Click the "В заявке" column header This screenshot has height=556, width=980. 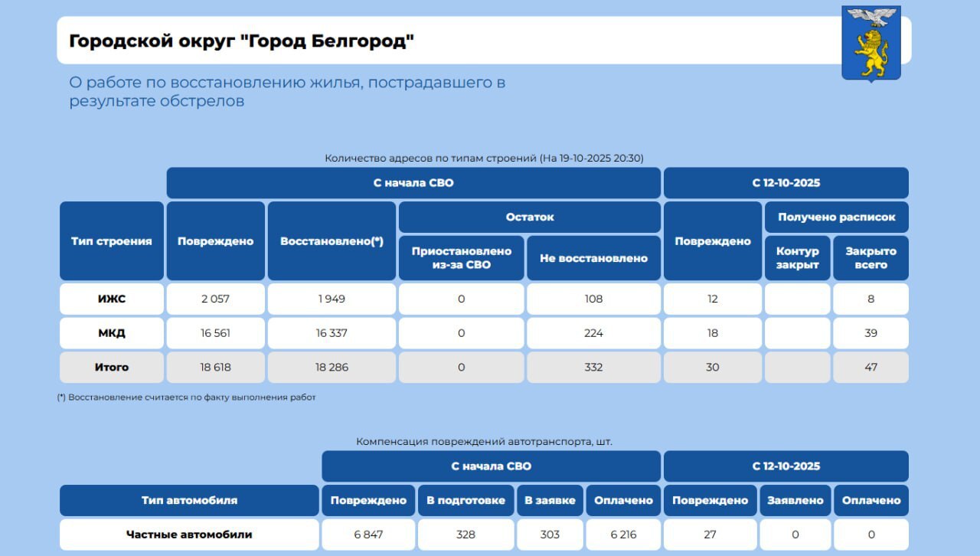550,500
